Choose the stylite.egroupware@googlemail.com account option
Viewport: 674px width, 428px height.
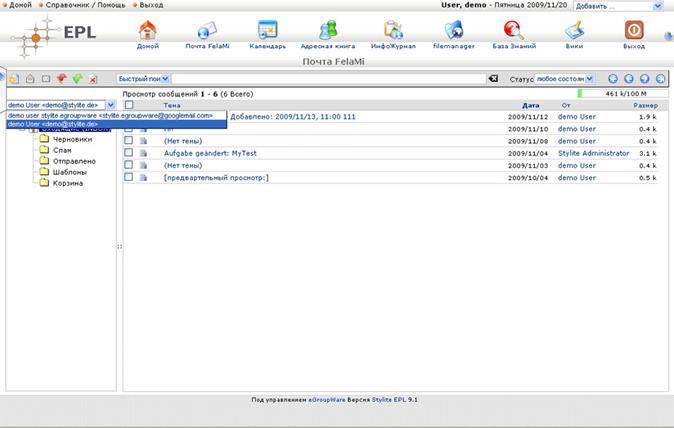tap(110, 115)
